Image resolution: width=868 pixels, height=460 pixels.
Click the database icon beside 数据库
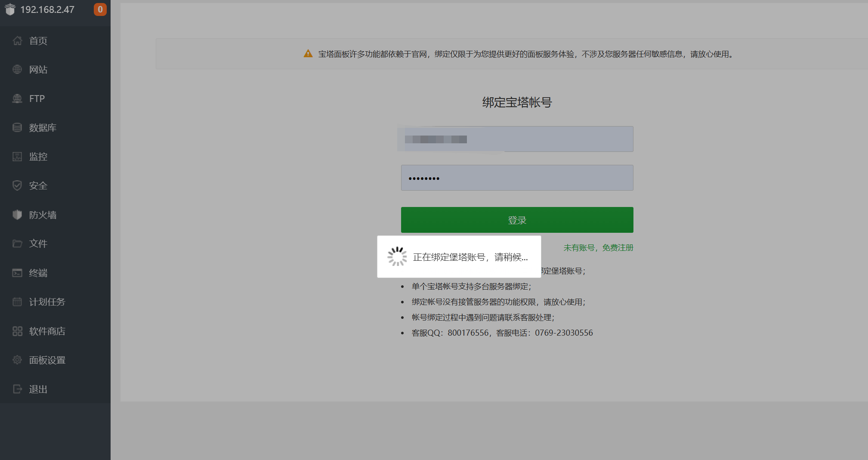point(17,128)
